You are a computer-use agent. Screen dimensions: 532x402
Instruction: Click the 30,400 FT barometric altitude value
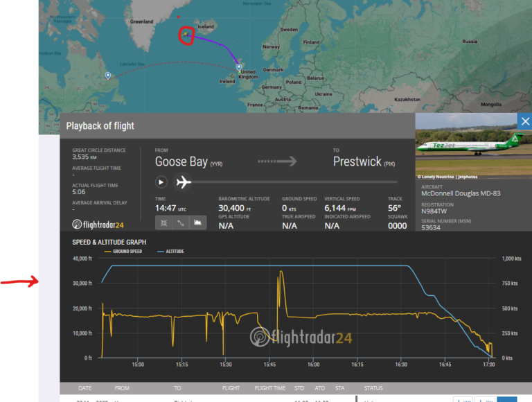coord(235,208)
